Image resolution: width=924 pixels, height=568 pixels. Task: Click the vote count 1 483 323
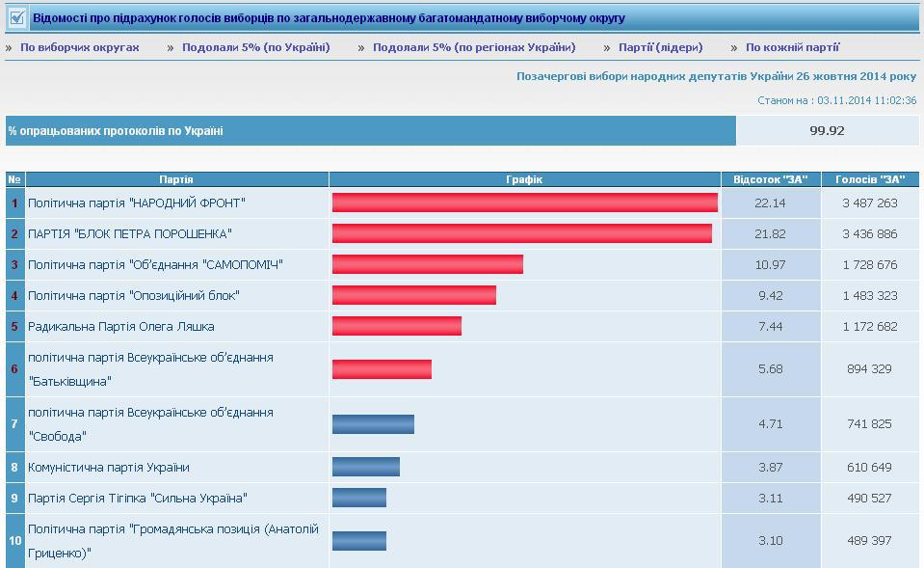[870, 295]
